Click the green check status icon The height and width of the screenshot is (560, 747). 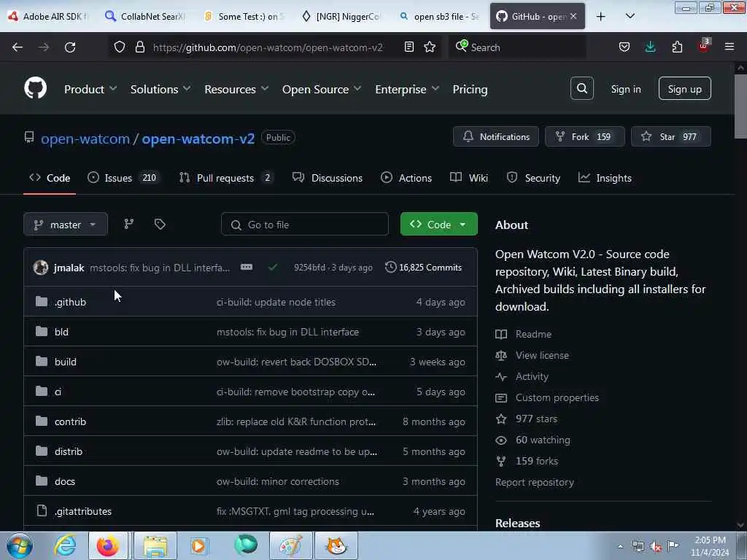273,267
